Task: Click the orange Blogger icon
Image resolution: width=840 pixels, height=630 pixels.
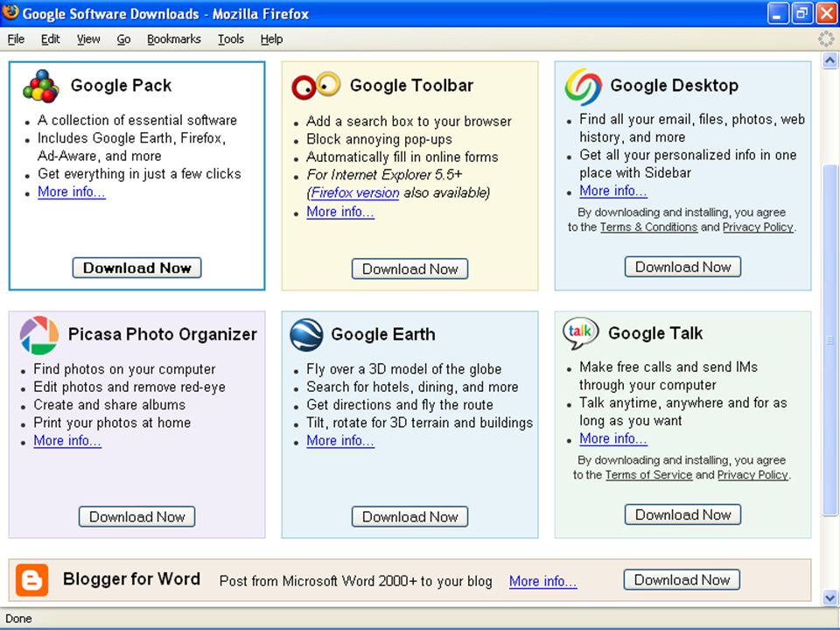Action: pyautogui.click(x=32, y=579)
